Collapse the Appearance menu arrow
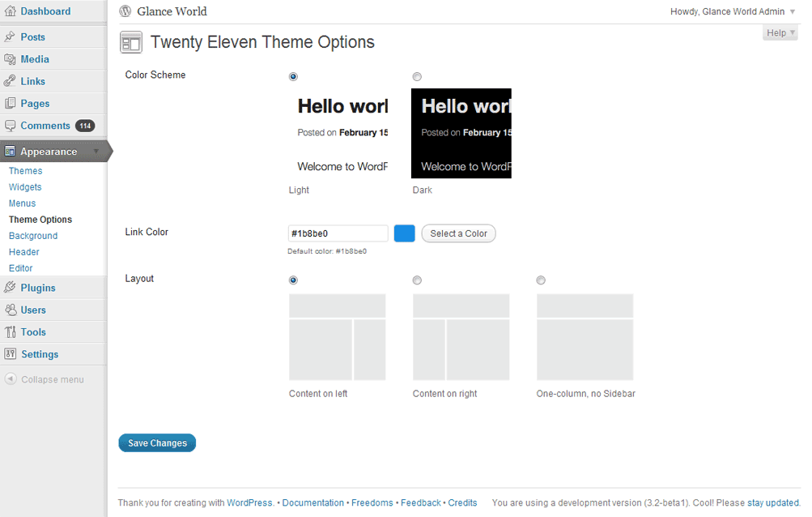Image resolution: width=812 pixels, height=517 pixels. 96,151
